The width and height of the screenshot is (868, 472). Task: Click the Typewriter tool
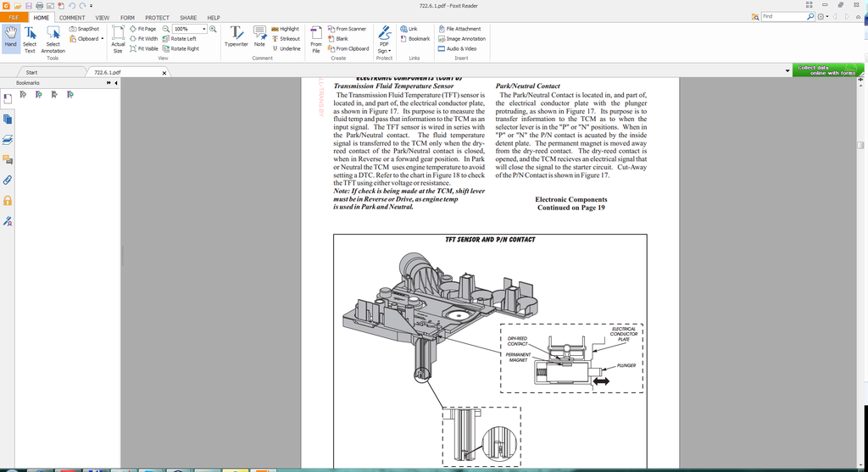[x=236, y=36]
